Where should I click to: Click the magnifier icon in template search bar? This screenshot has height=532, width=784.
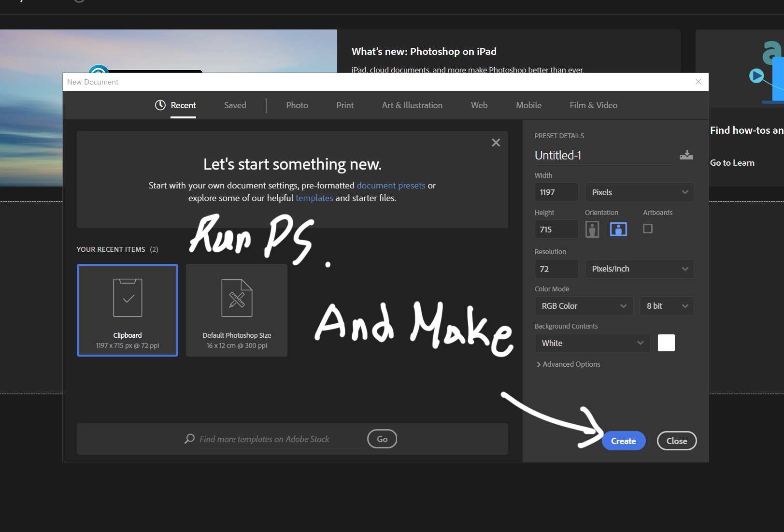189,439
